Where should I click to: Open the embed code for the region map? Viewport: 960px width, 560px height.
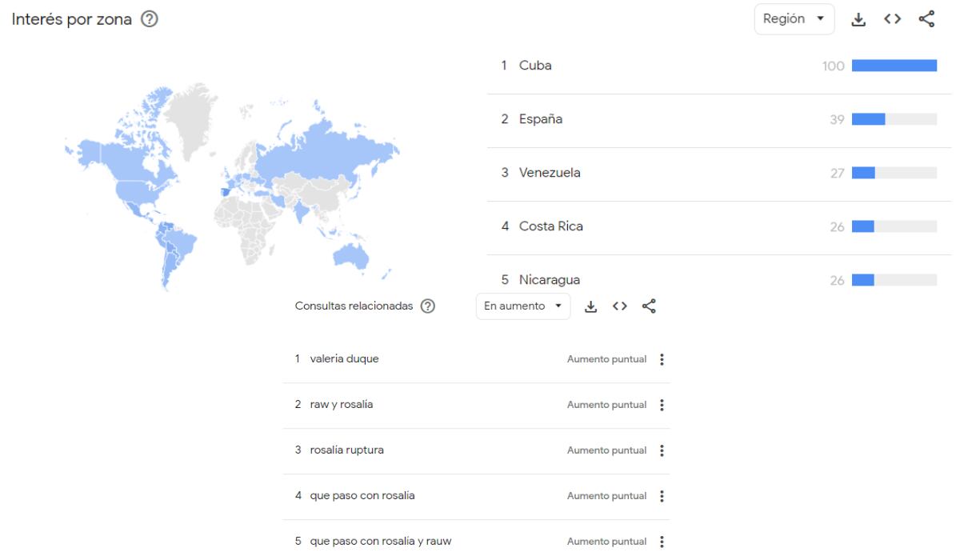[x=892, y=18]
